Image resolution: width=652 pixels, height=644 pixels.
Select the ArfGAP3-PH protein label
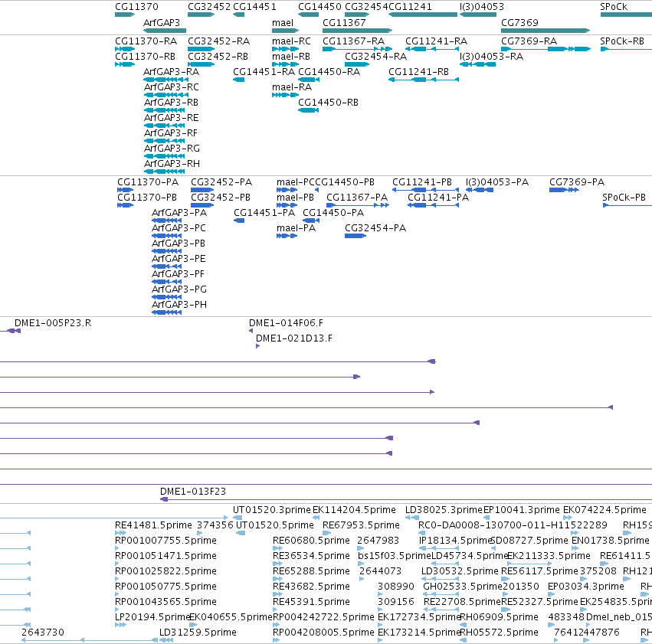(179, 305)
